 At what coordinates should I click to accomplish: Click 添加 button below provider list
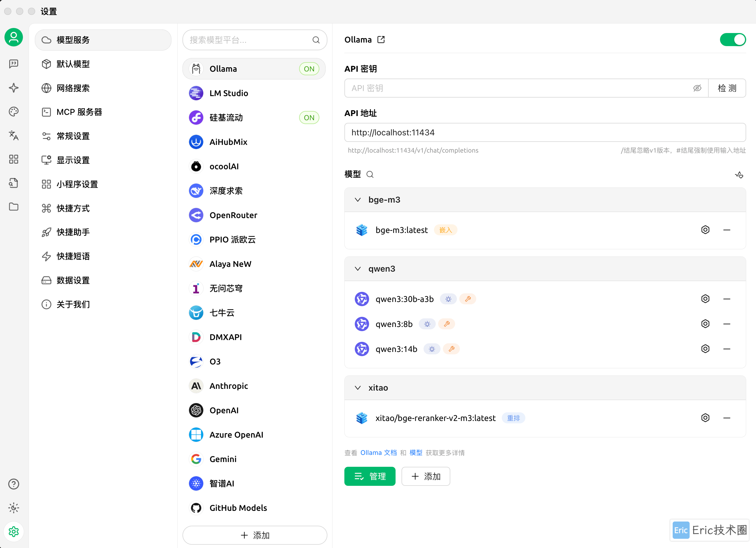(255, 535)
